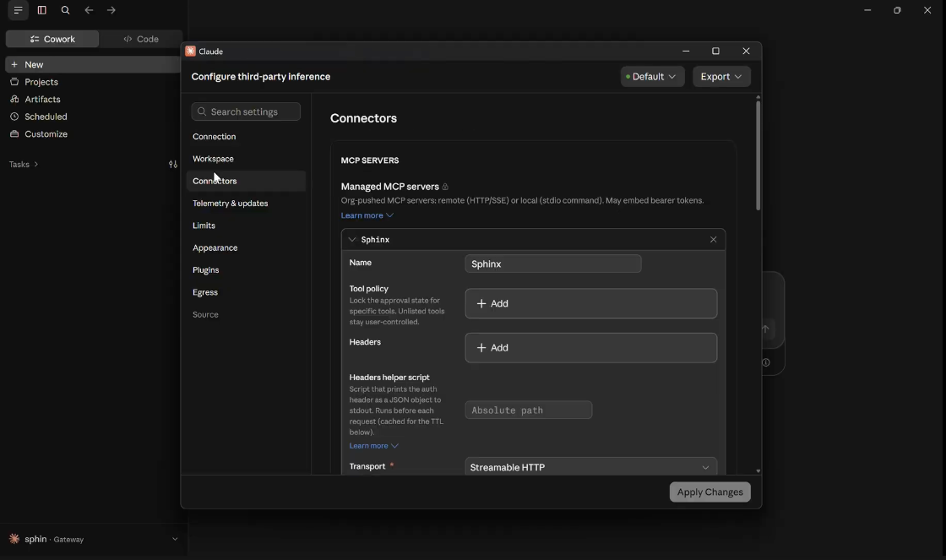The width and height of the screenshot is (946, 560).
Task: Go forward with the right arrow icon
Action: (111, 10)
